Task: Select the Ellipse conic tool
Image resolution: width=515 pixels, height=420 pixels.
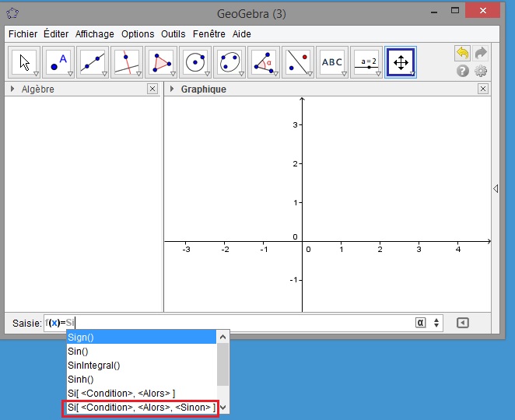Action: 229,62
